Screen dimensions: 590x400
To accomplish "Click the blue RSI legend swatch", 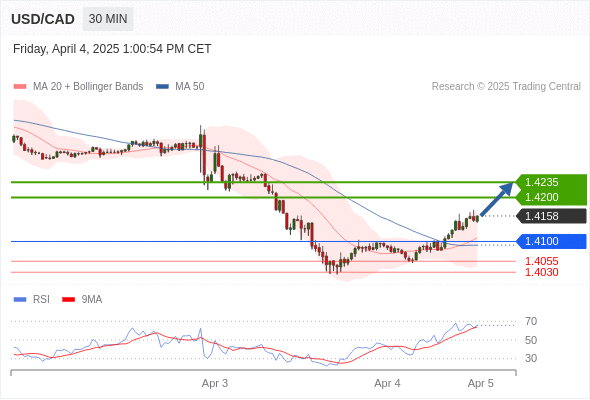I will [x=20, y=300].
